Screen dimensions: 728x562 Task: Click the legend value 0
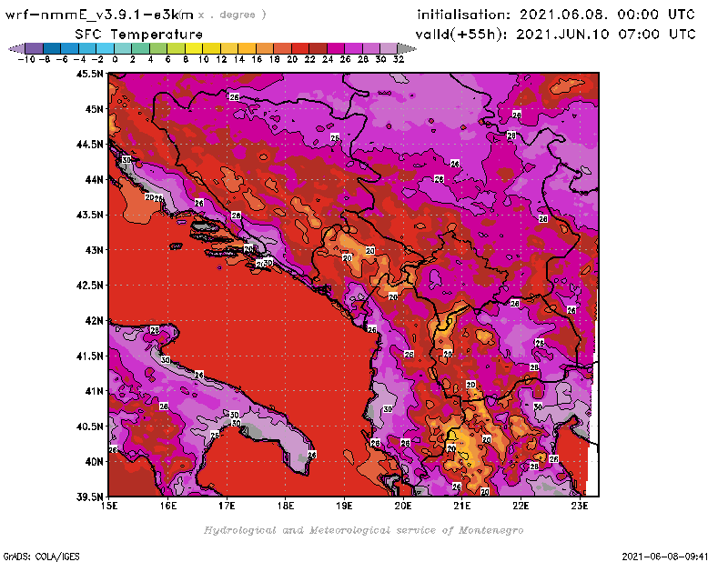click(115, 59)
